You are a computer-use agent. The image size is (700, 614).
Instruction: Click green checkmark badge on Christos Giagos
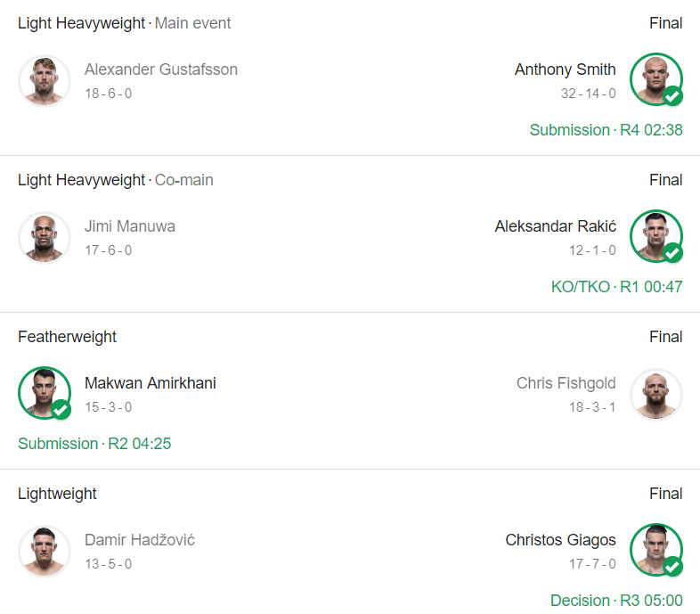(x=672, y=567)
